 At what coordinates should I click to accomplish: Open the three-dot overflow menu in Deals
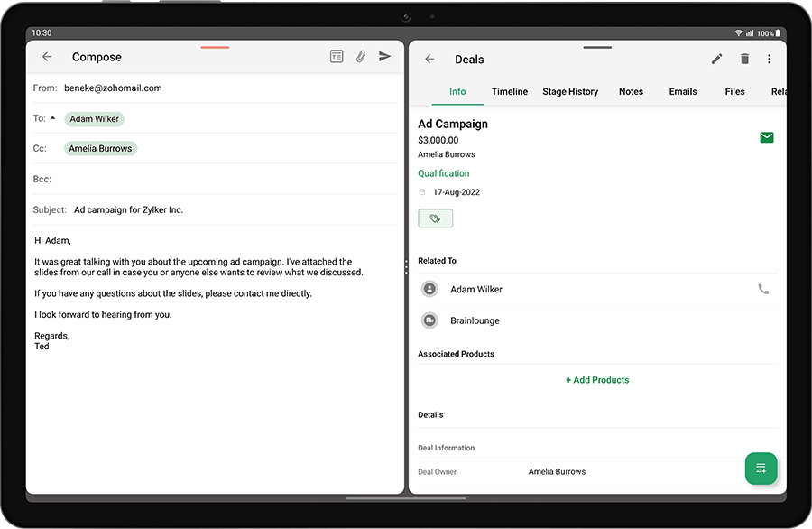coord(769,60)
